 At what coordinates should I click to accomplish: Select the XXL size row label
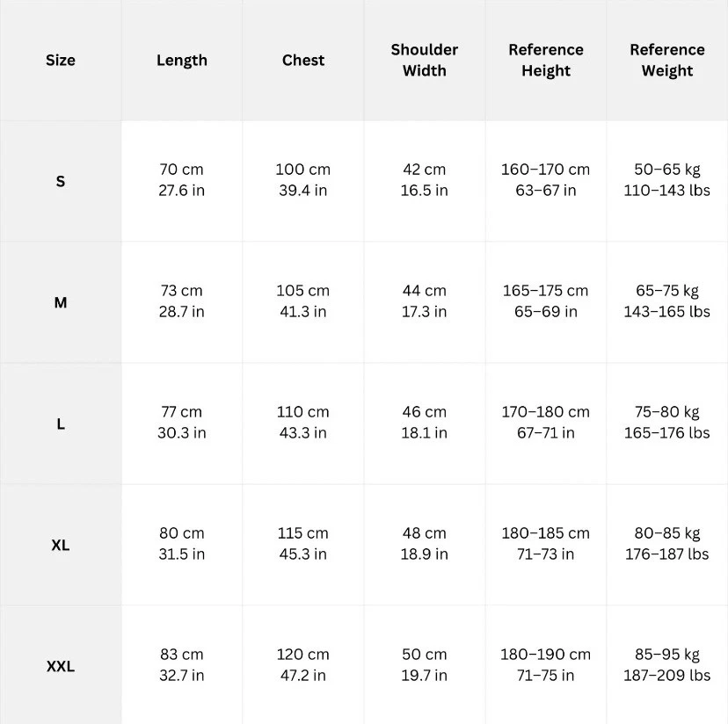(x=61, y=666)
